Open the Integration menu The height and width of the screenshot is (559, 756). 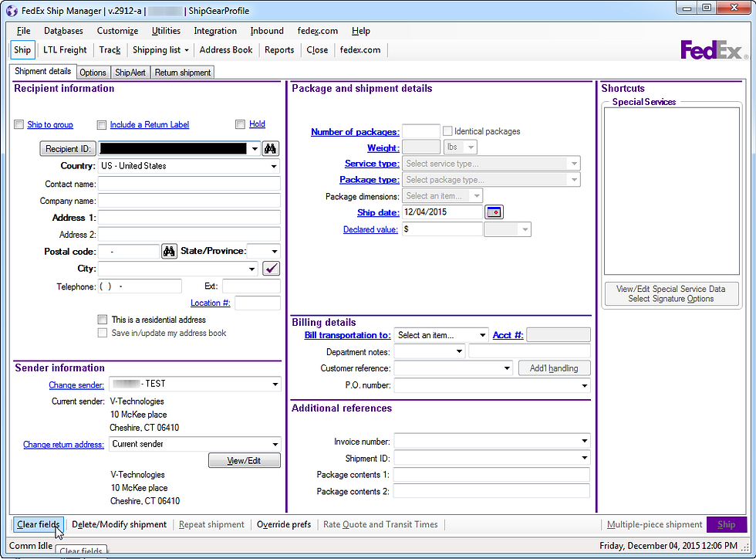click(215, 31)
